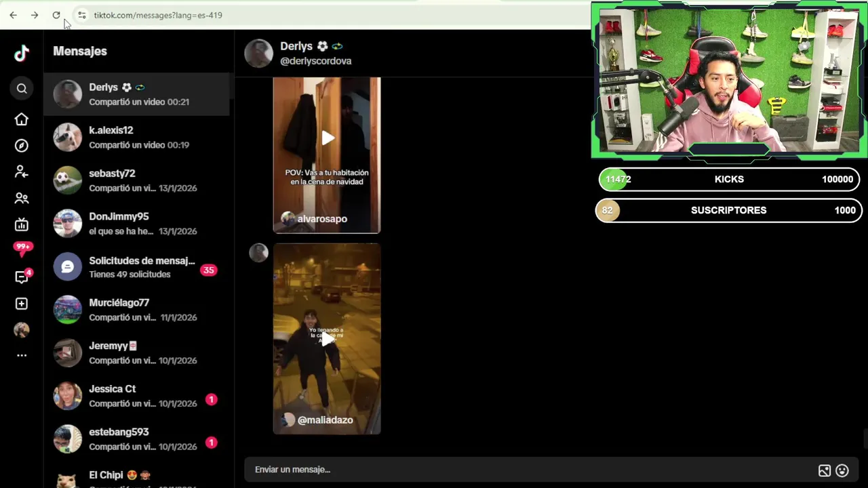The image size is (868, 488).
Task: Click unread badge on estebang593
Action: (211, 443)
